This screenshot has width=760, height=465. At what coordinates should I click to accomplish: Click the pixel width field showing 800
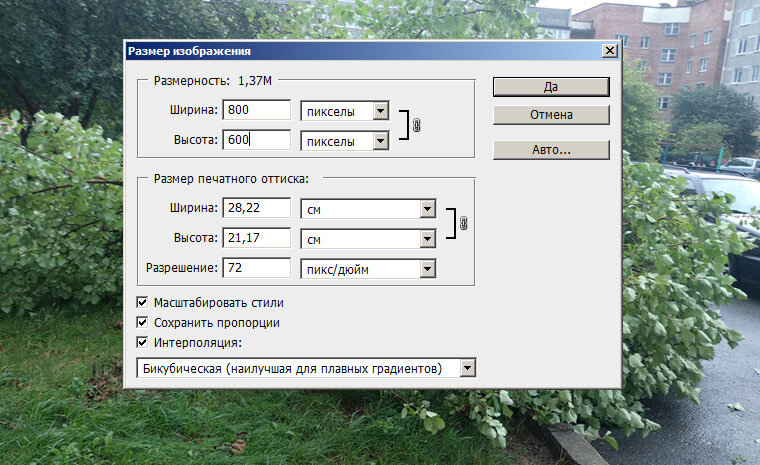(256, 110)
